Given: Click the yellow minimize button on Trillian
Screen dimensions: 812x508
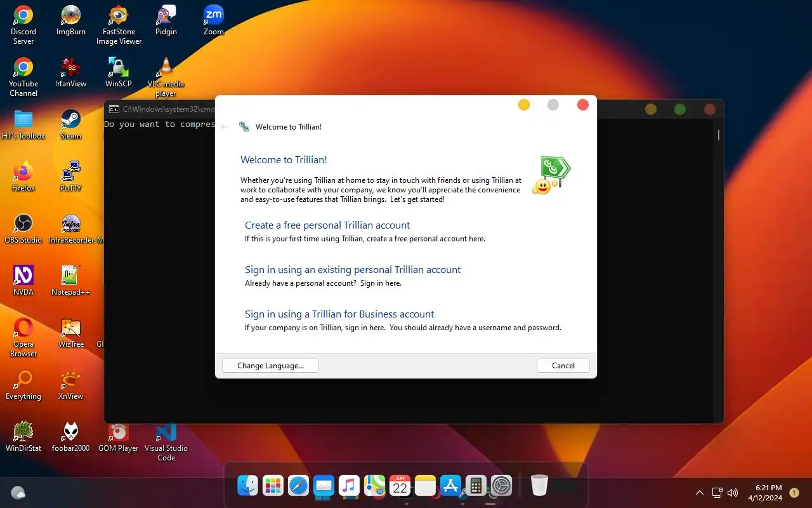Looking at the screenshot, I should pyautogui.click(x=523, y=105).
